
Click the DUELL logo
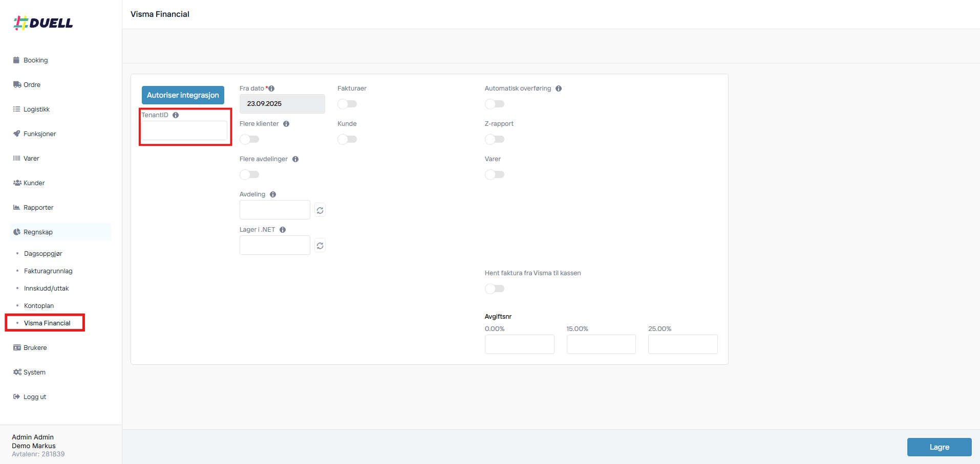coord(44,23)
